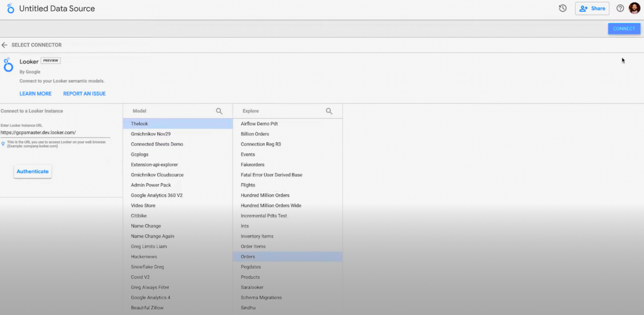Select the Covid V2 model
The width and height of the screenshot is (644, 315).
pyautogui.click(x=177, y=277)
